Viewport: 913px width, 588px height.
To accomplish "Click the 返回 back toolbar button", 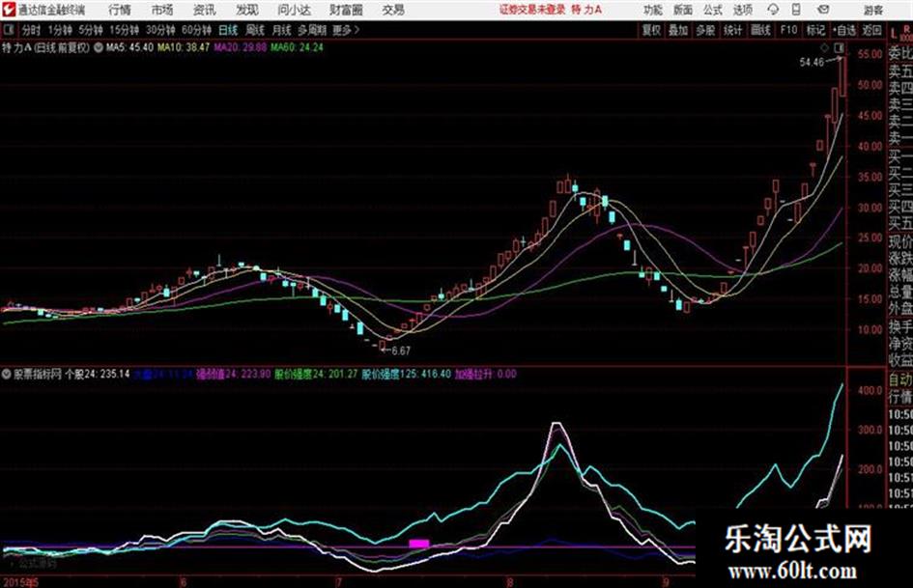I will point(871,30).
